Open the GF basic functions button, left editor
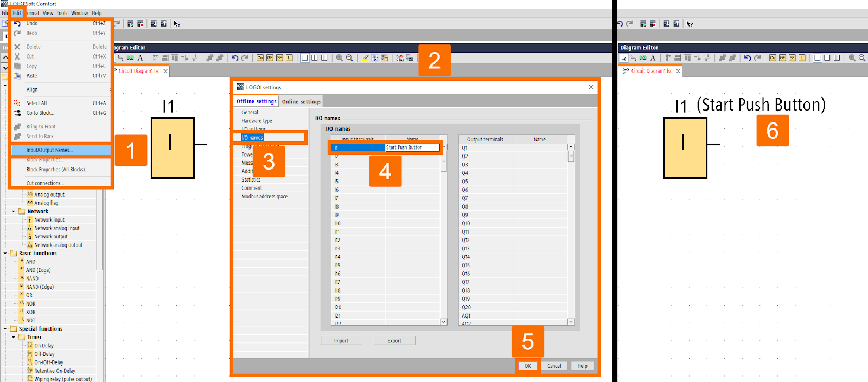This screenshot has width=868, height=382. click(x=270, y=58)
